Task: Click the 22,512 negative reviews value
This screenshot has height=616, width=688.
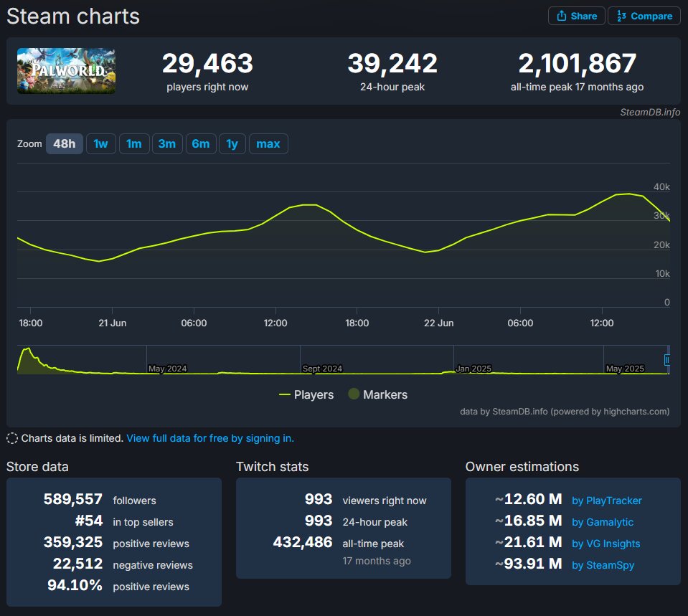Action: click(x=77, y=564)
